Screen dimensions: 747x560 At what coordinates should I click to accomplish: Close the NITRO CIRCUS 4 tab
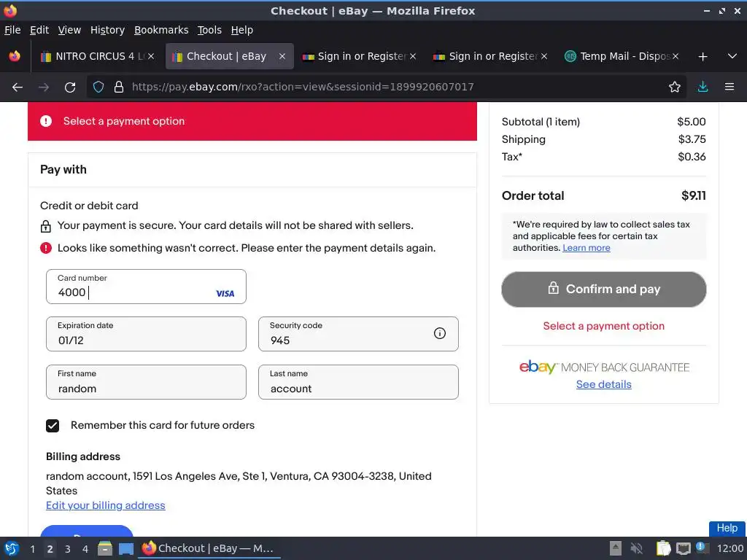tap(150, 56)
